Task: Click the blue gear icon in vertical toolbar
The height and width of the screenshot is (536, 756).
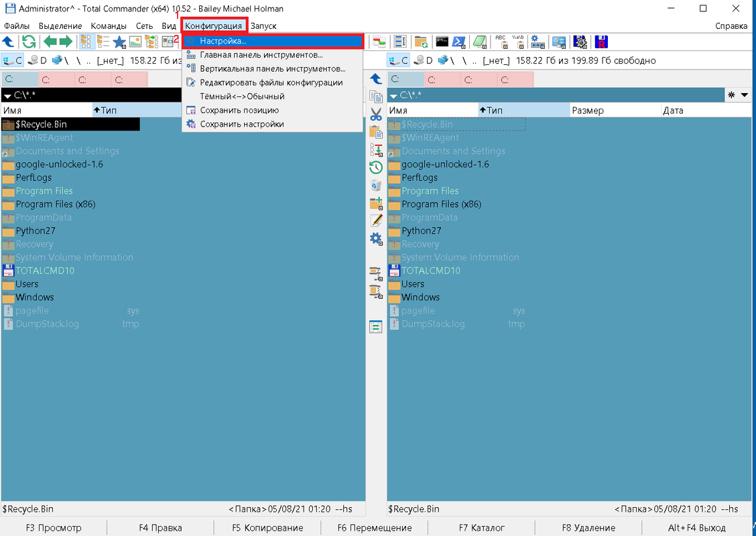Action: (376, 239)
